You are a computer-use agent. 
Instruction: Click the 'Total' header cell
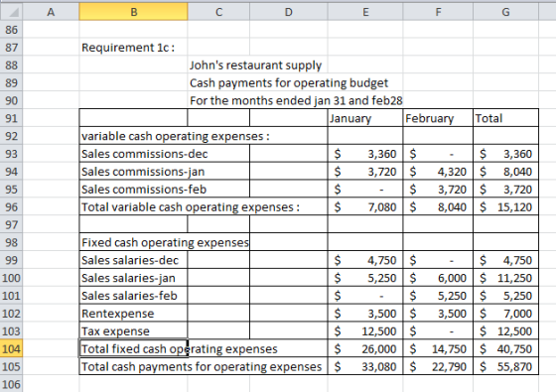point(505,118)
